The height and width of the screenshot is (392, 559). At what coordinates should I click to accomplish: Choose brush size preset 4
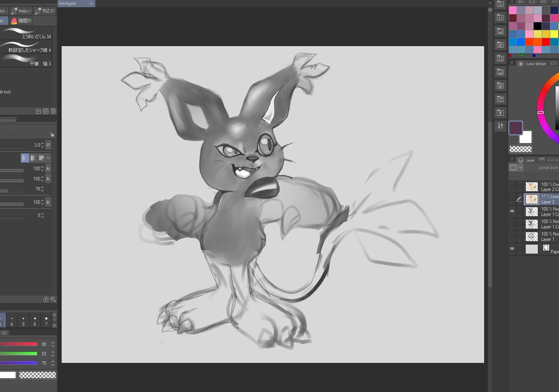12,321
